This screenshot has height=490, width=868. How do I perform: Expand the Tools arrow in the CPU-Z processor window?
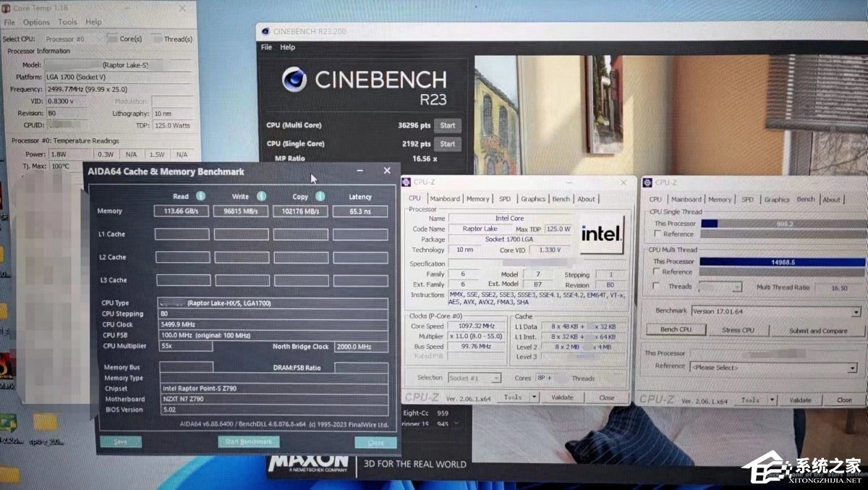tap(535, 397)
